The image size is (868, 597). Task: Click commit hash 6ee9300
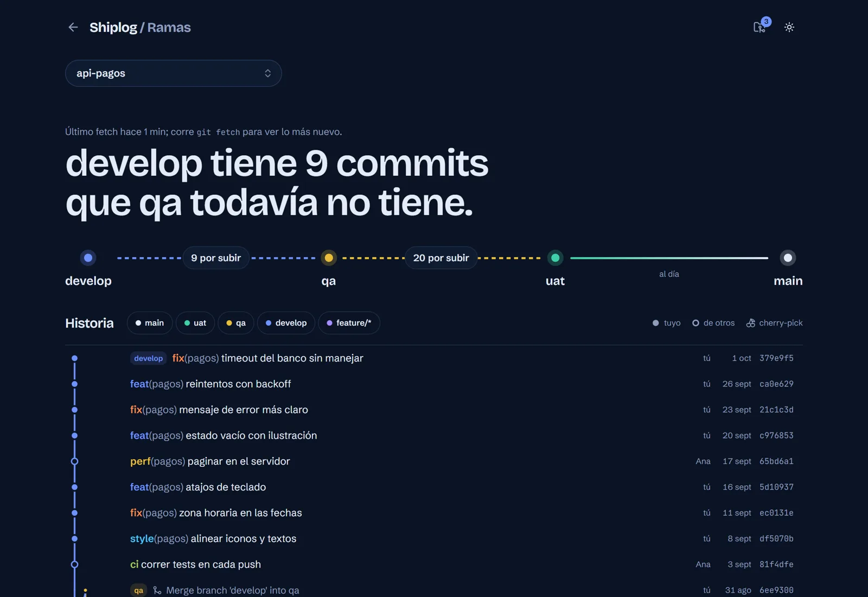776,590
